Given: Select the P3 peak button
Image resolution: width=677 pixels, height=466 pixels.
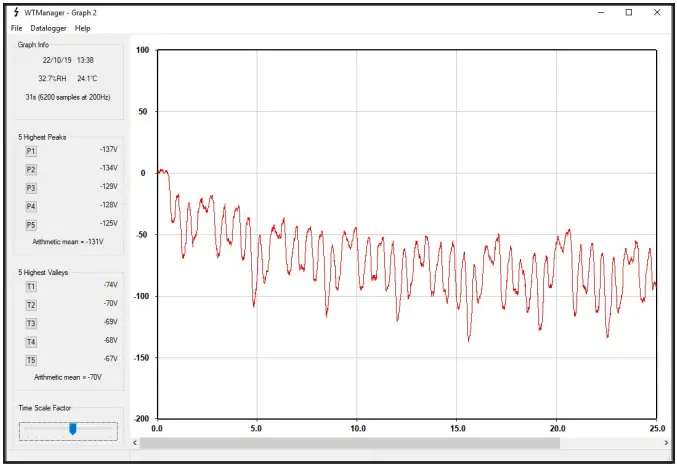Looking at the screenshot, I should click(x=31, y=188).
